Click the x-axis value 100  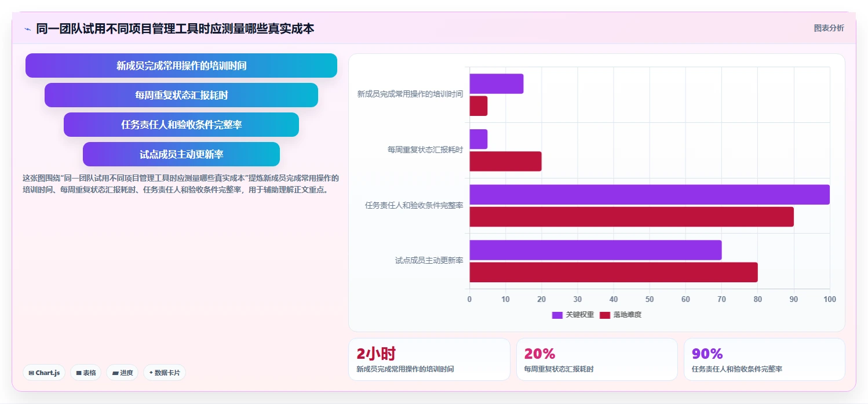[830, 299]
